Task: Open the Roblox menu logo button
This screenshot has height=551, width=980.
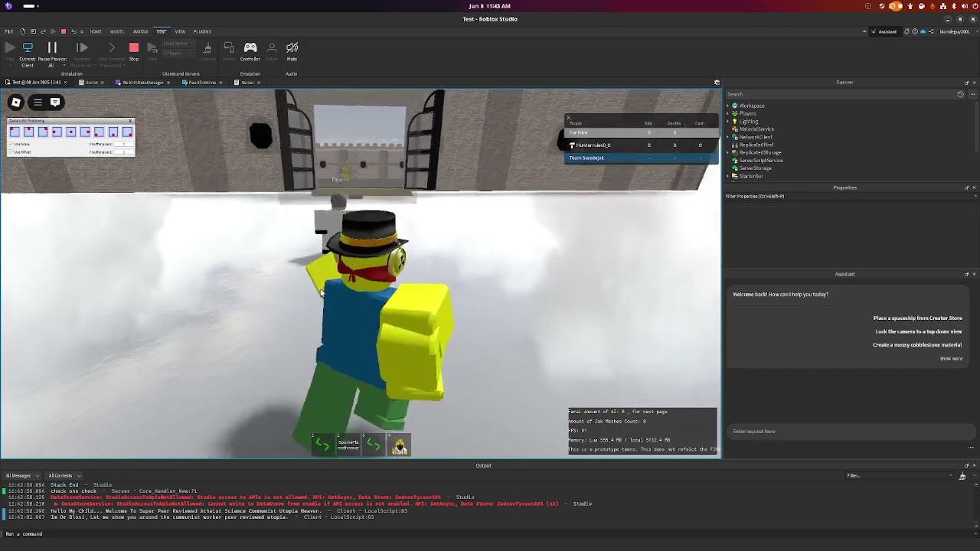Action: [x=15, y=102]
